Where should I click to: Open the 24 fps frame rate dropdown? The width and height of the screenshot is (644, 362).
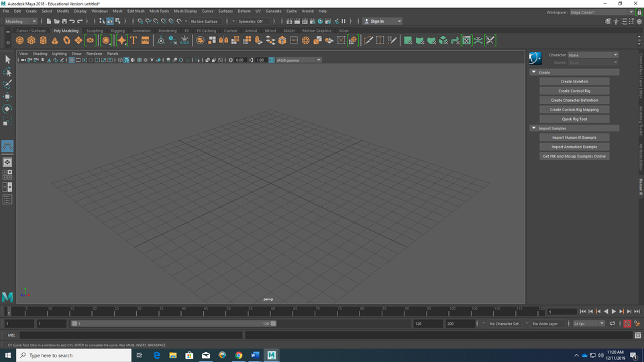[x=588, y=324]
